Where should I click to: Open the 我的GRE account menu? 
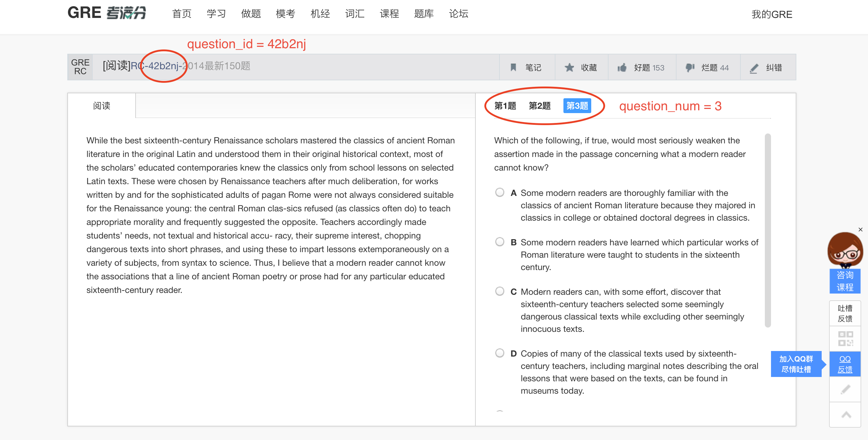coord(771,15)
